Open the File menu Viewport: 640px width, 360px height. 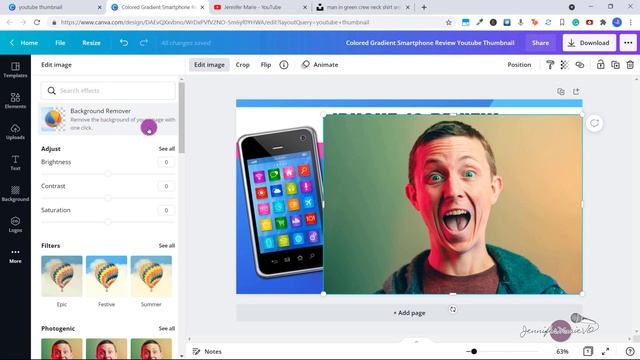click(60, 42)
